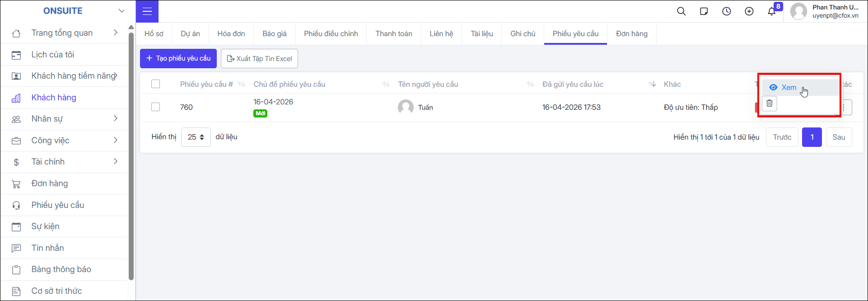
Task: Sort by Phiếu yêu cầu # column arrows
Action: pos(242,84)
